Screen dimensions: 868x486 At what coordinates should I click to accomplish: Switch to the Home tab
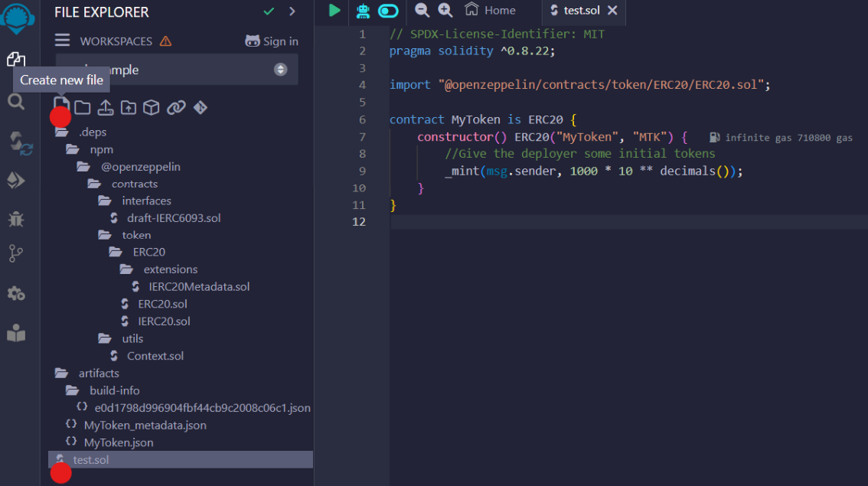[x=490, y=11]
